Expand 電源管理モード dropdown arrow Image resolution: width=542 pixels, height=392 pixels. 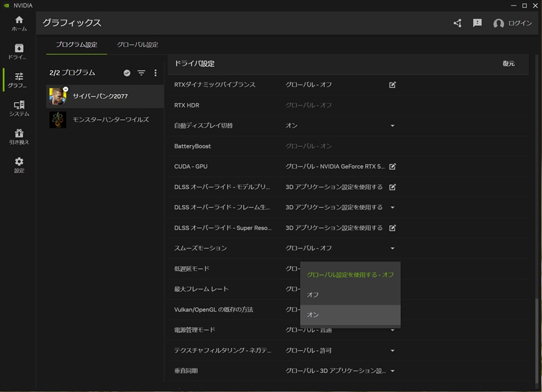pyautogui.click(x=392, y=330)
